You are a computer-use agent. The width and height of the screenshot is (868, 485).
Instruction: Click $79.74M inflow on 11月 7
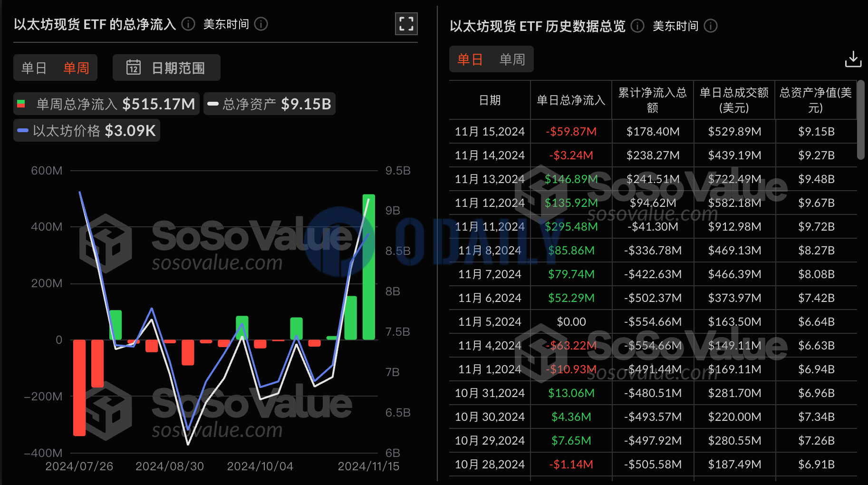tap(571, 274)
